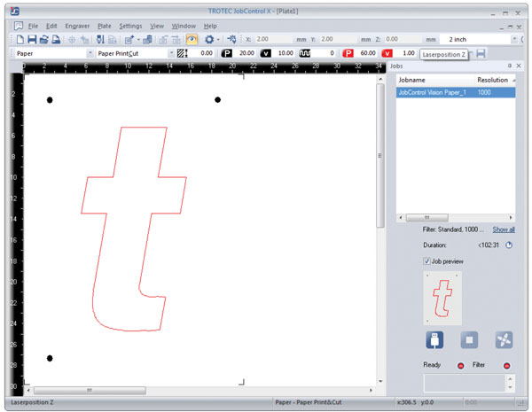Click the red Filter status indicator
This screenshot has height=412, width=532.
click(506, 366)
